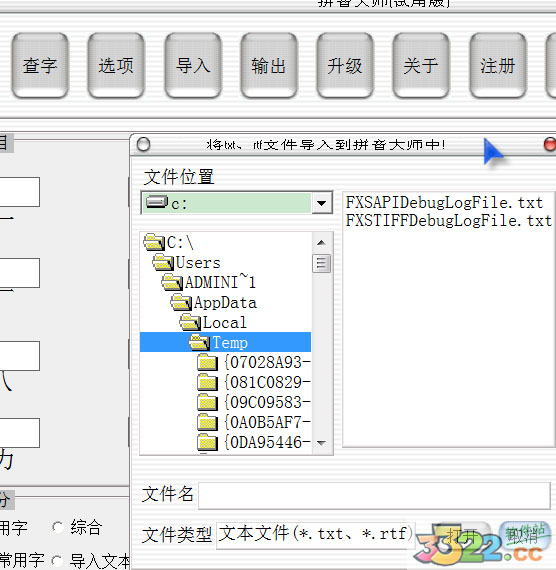Click the 输出 export button

pyautogui.click(x=269, y=66)
